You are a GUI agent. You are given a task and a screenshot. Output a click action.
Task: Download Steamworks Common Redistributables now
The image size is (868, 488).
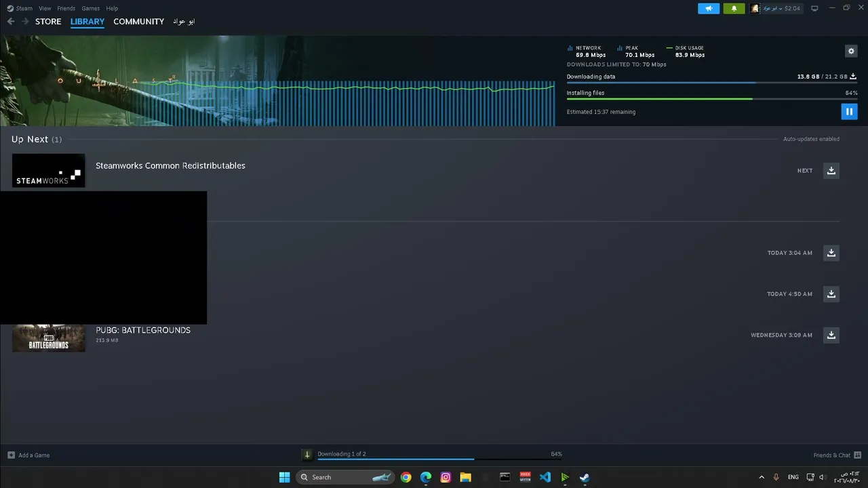[x=831, y=171]
